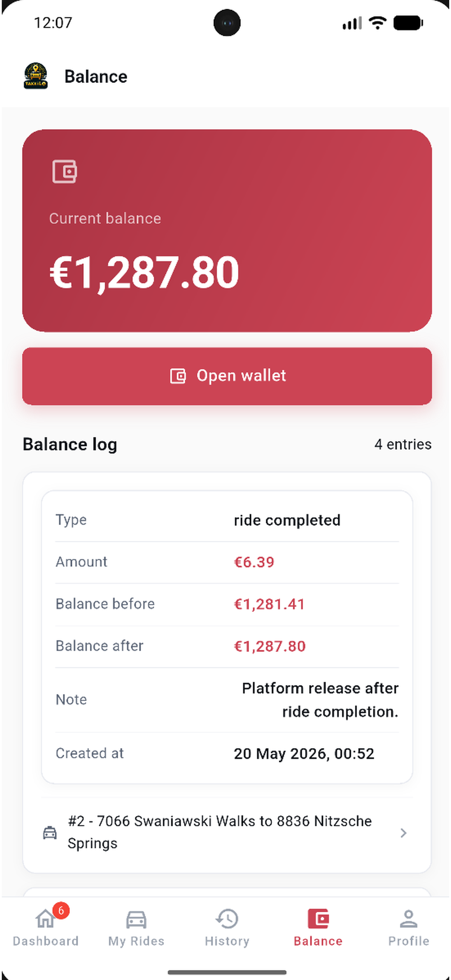Screen dimensions: 451x980
Task: Tap the wallet icon on balance card
Action: 65,172
